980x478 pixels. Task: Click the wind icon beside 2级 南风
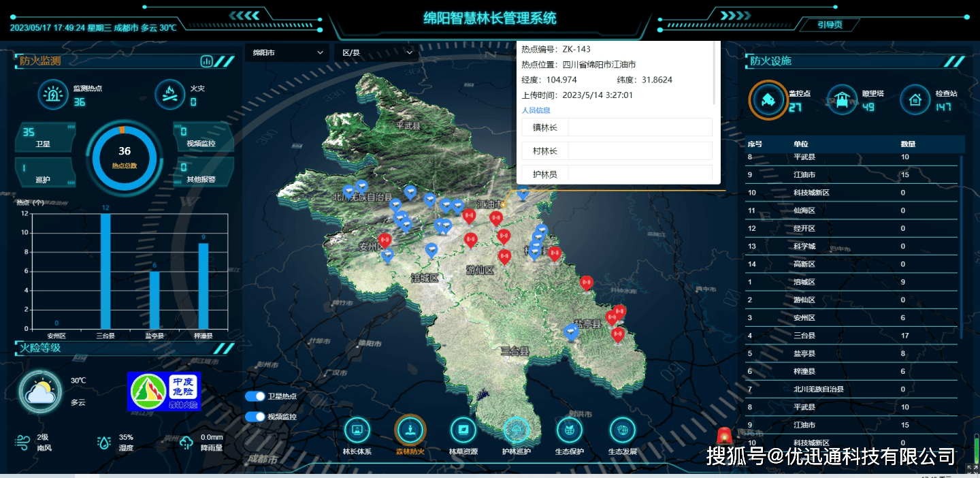[x=22, y=443]
